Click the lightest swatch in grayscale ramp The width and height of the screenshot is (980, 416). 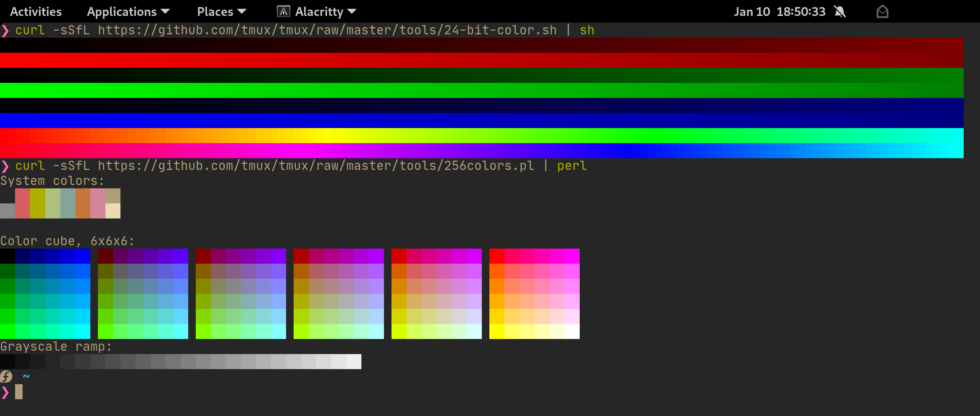354,362
